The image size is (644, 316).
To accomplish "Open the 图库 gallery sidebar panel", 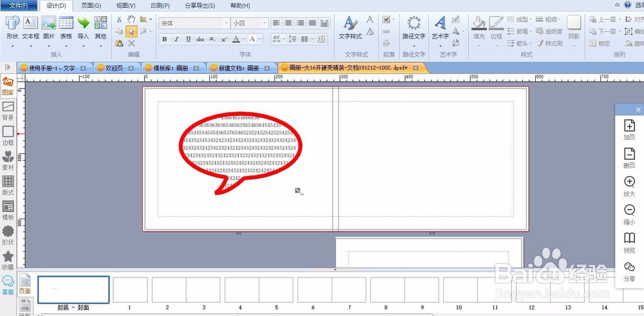I will click(8, 86).
